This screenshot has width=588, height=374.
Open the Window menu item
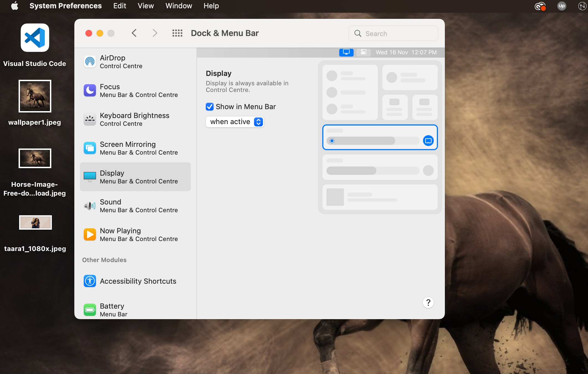click(x=179, y=6)
